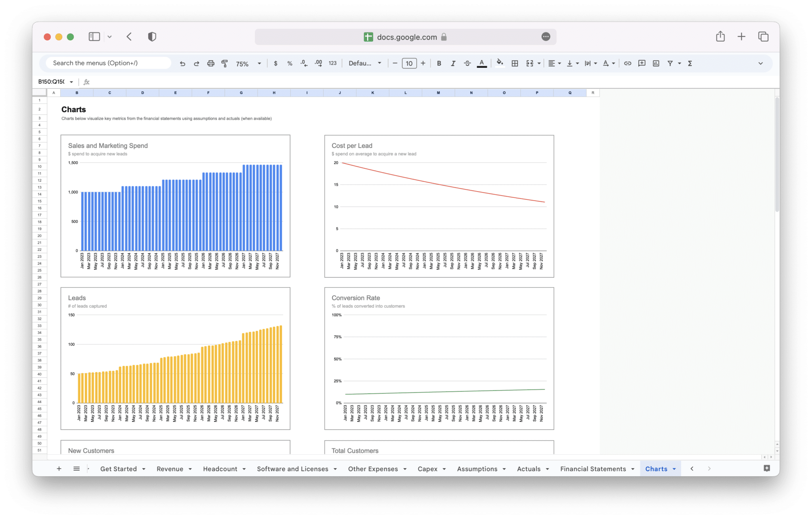Screen dimensions: 812x519
Task: Toggle Italic formatting
Action: click(453, 63)
